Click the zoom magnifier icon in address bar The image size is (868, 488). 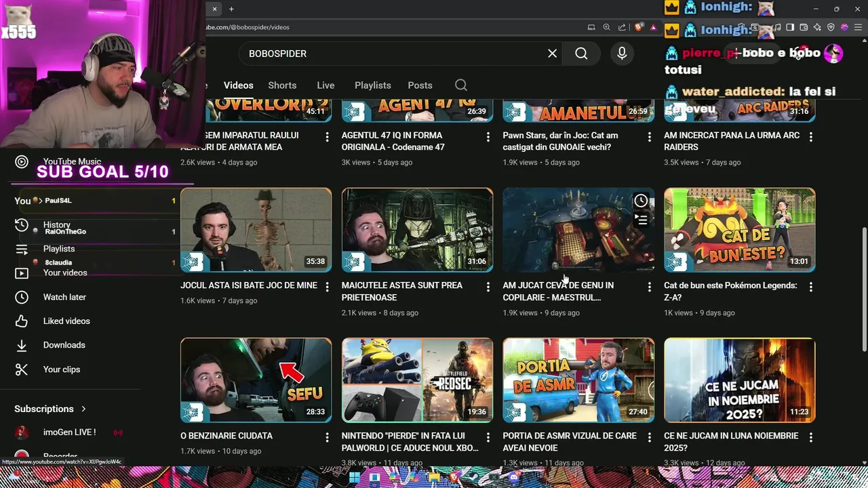point(607,27)
